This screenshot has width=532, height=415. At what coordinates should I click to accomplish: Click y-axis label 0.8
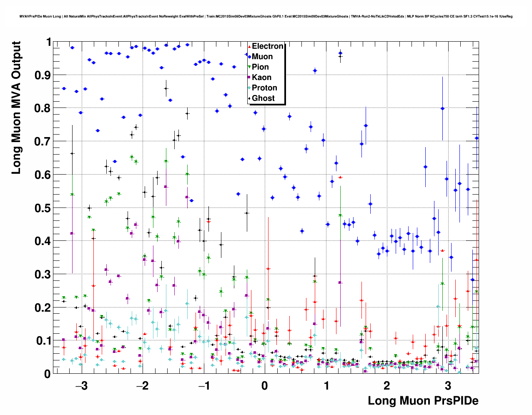pos(43,108)
